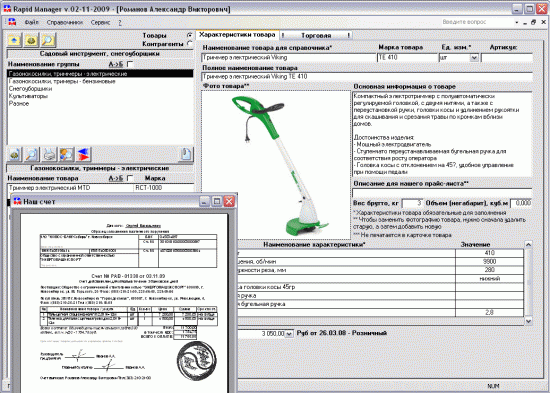Click the magnifier search icon in top toolbar
Viewport: 550px width, 393px height.
pos(48,40)
